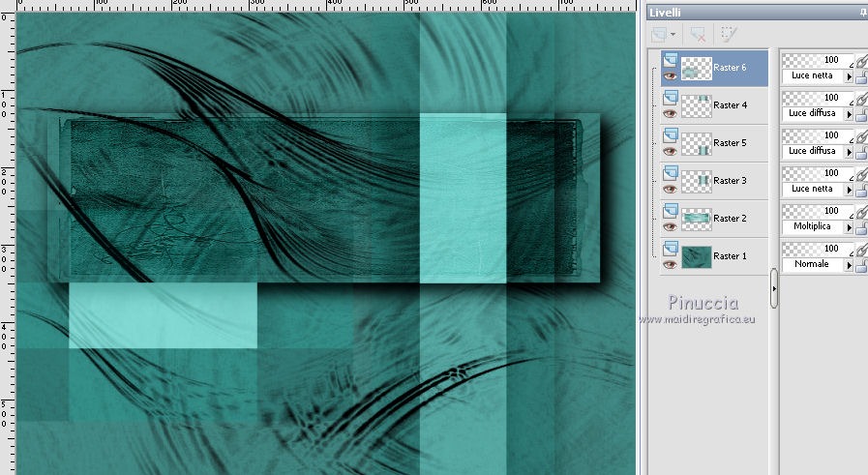
Task: Hide the Raster 2 layer via eye icon
Action: click(x=671, y=226)
